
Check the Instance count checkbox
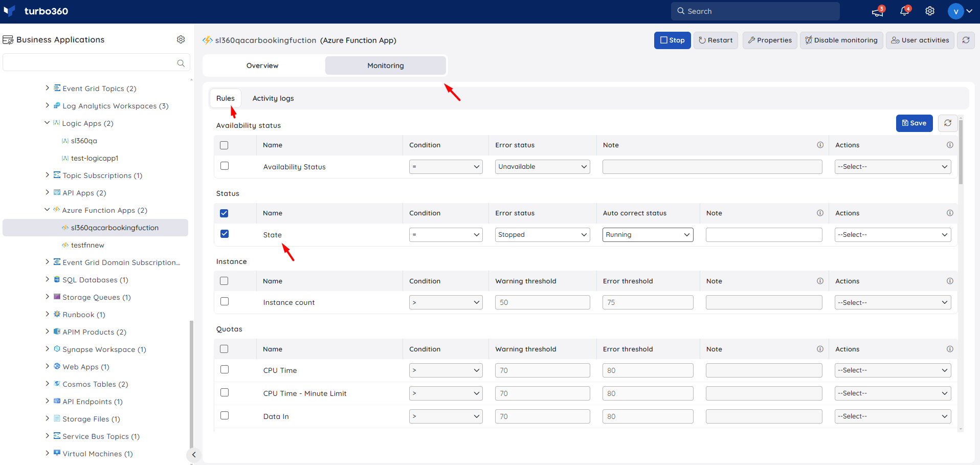[x=225, y=301]
